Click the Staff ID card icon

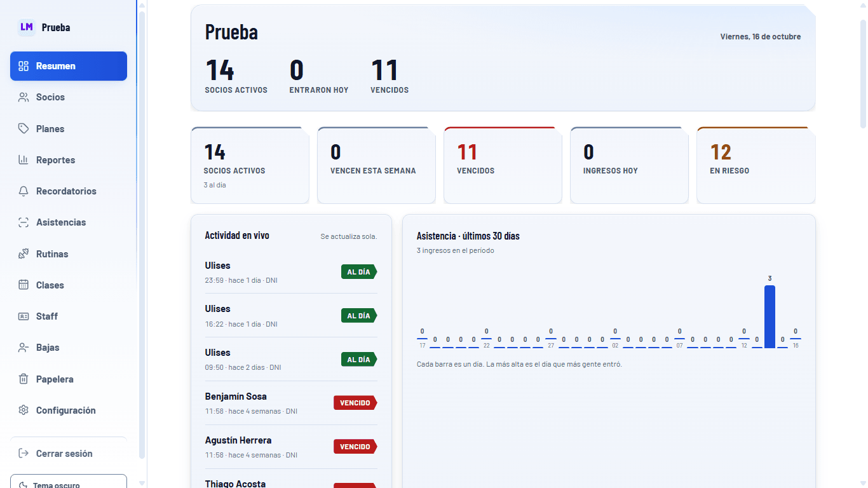[24, 316]
